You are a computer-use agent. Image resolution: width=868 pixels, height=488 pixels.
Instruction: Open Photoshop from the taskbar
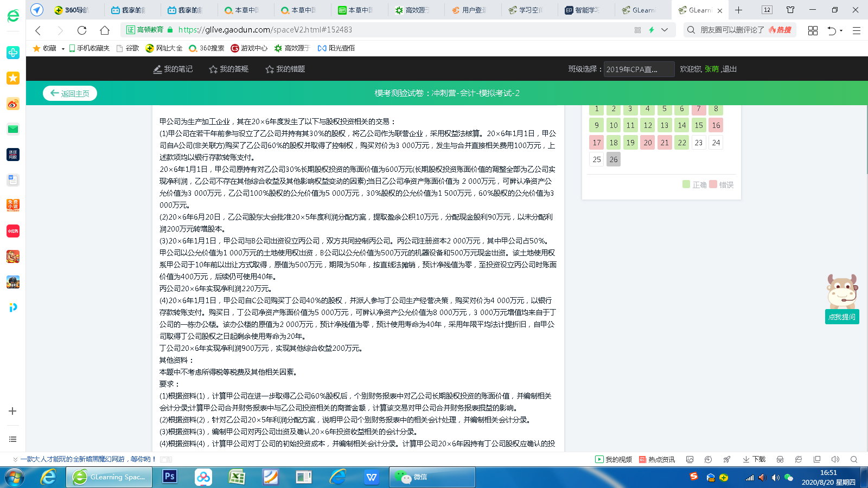tap(170, 477)
